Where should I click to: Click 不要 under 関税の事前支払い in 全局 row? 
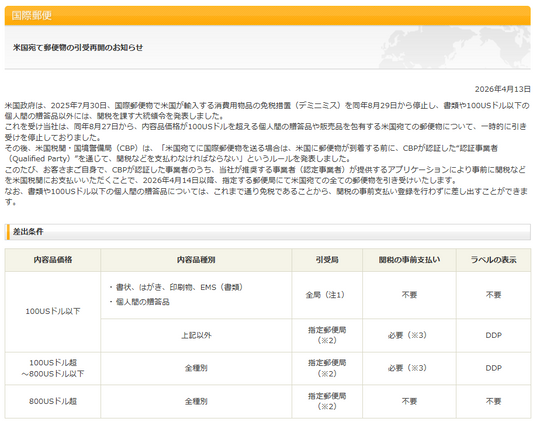[409, 295]
